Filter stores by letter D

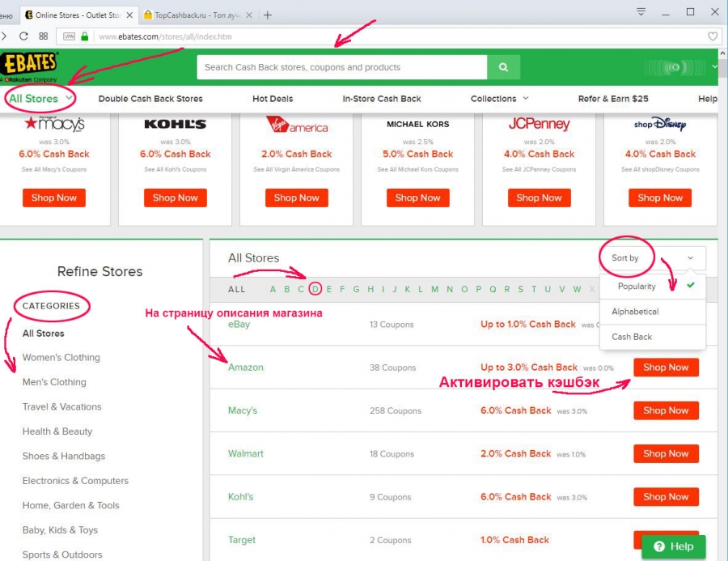coord(315,289)
